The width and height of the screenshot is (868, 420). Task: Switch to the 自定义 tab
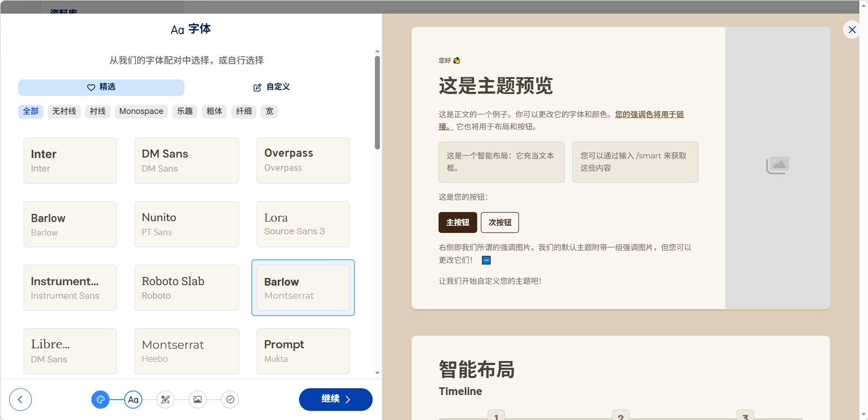click(x=271, y=87)
